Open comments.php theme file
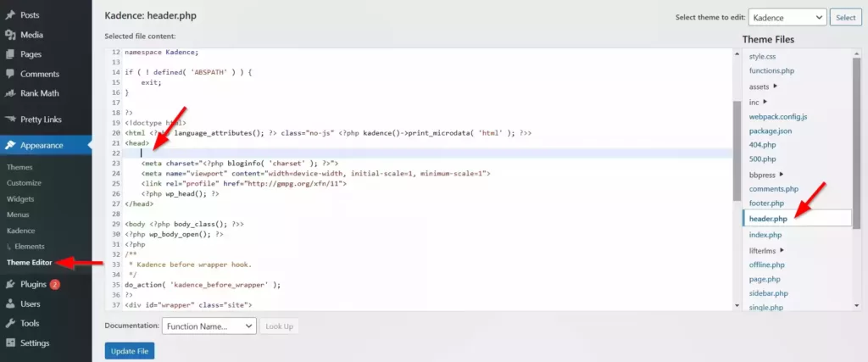868x362 pixels. [773, 189]
